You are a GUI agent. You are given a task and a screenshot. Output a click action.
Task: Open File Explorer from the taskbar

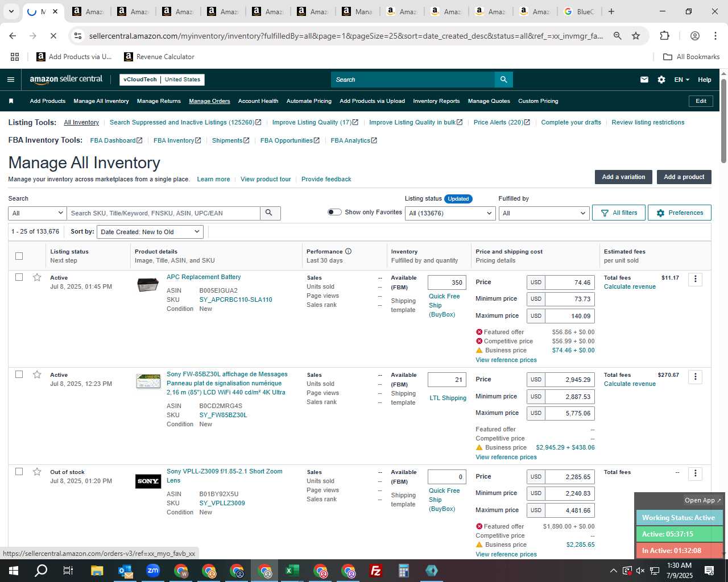tap(97, 571)
